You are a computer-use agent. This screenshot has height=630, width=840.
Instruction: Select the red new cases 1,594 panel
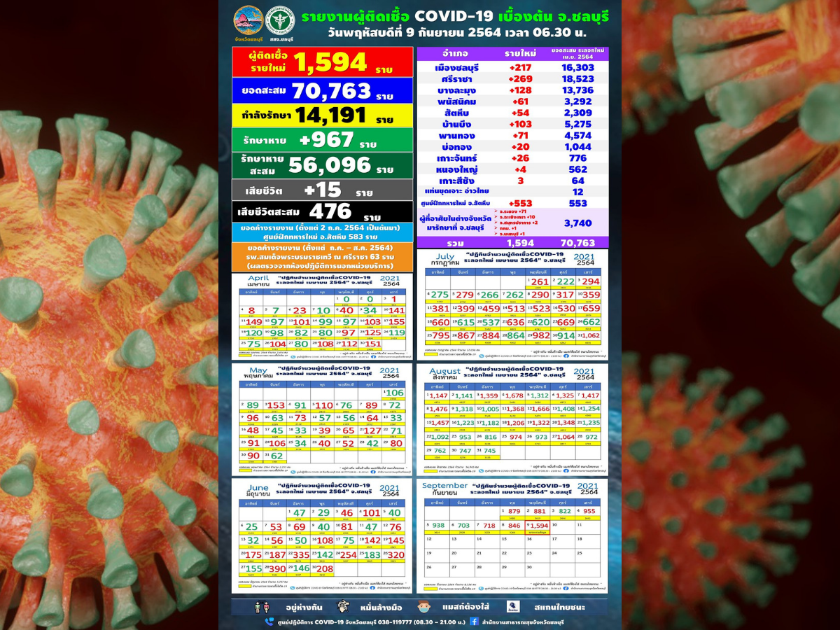322,62
